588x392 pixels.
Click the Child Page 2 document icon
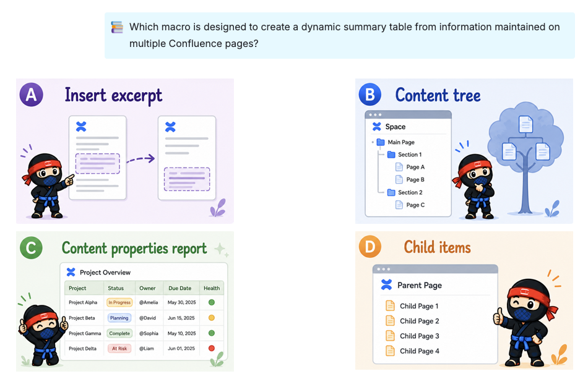click(x=390, y=321)
